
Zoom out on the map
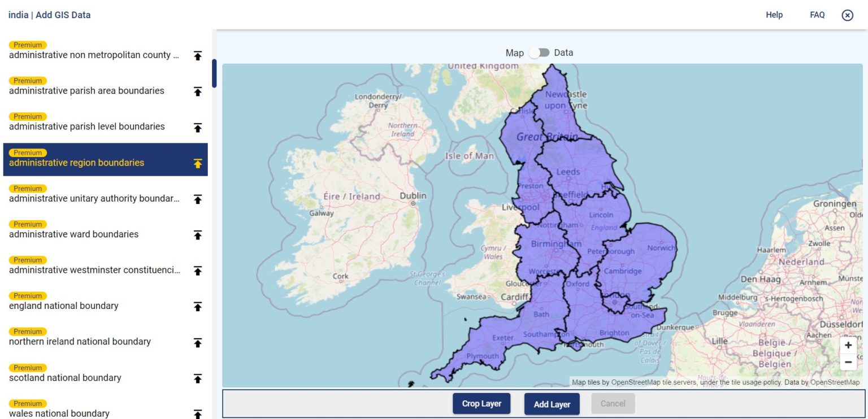(x=848, y=362)
